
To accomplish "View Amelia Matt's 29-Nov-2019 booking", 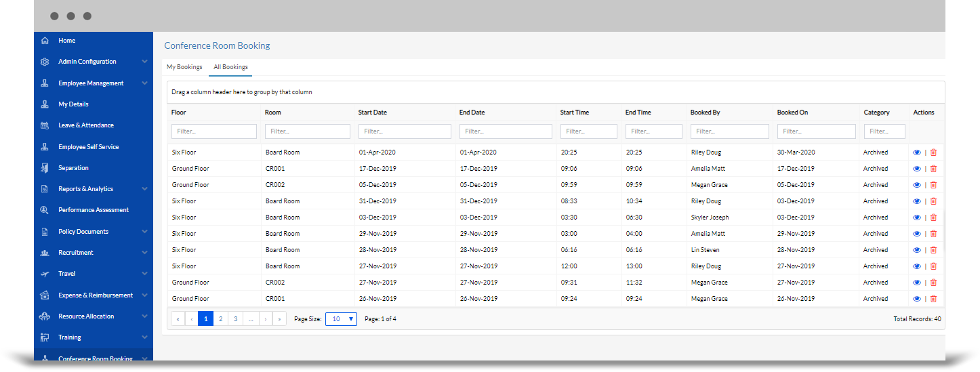I will pos(917,234).
